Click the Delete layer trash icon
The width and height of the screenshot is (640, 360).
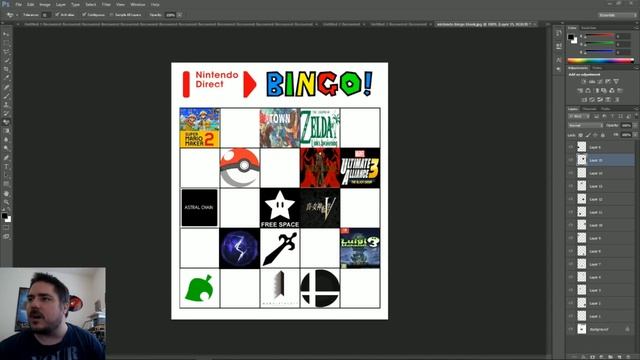tap(628, 357)
